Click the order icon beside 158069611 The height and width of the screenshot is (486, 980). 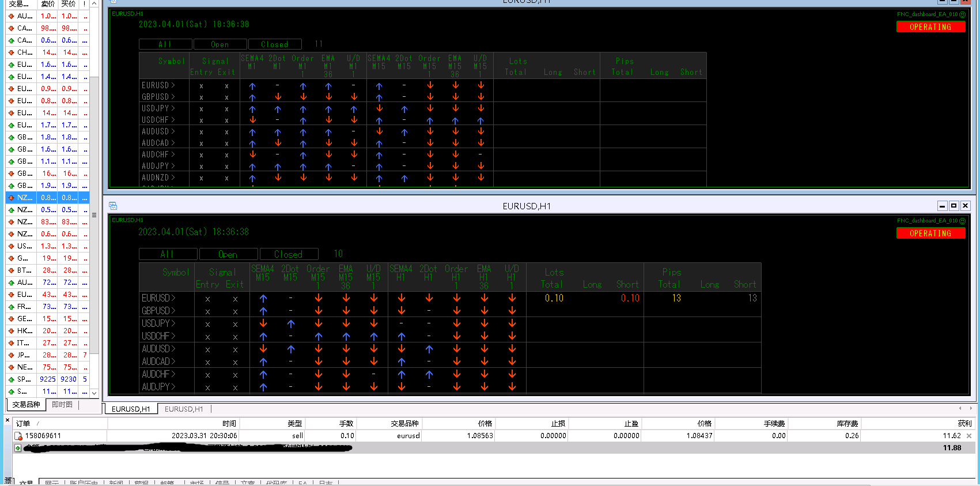point(18,436)
